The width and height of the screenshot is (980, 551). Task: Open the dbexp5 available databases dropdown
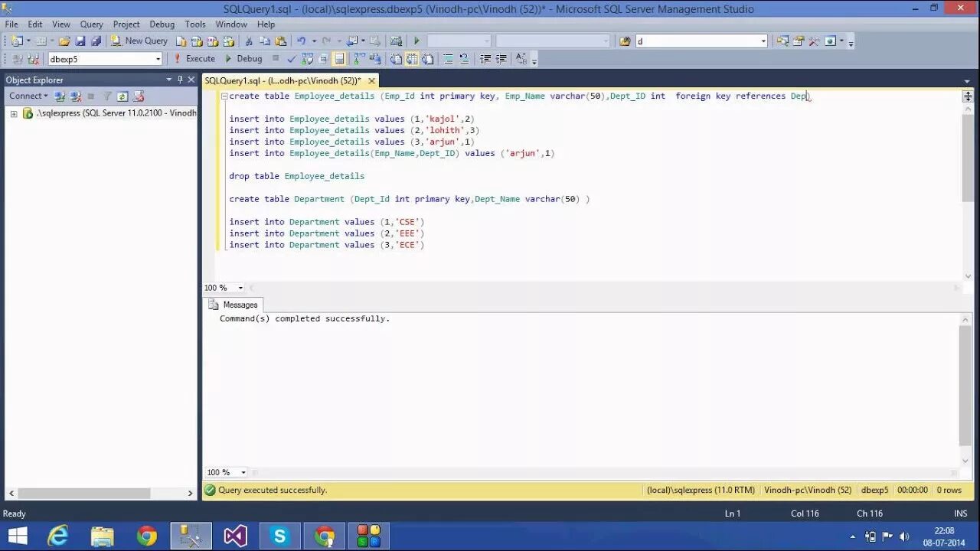[x=158, y=59]
